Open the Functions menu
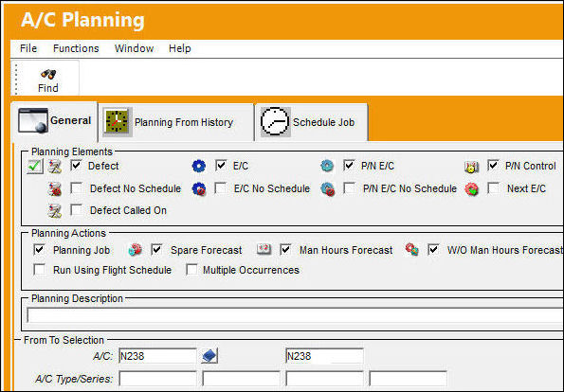This screenshot has width=564, height=392. point(76,48)
